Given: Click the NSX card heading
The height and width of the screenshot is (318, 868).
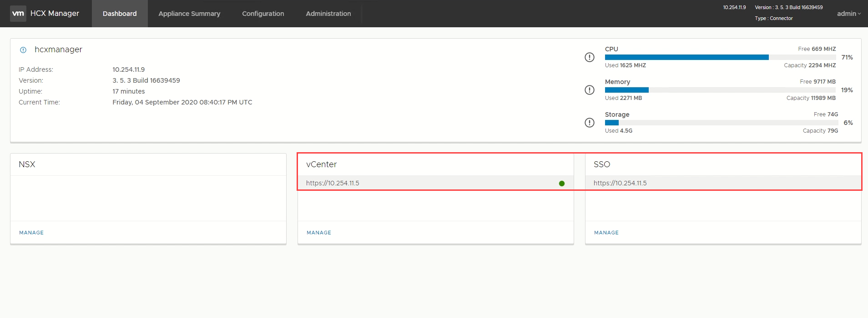Looking at the screenshot, I should [x=27, y=164].
